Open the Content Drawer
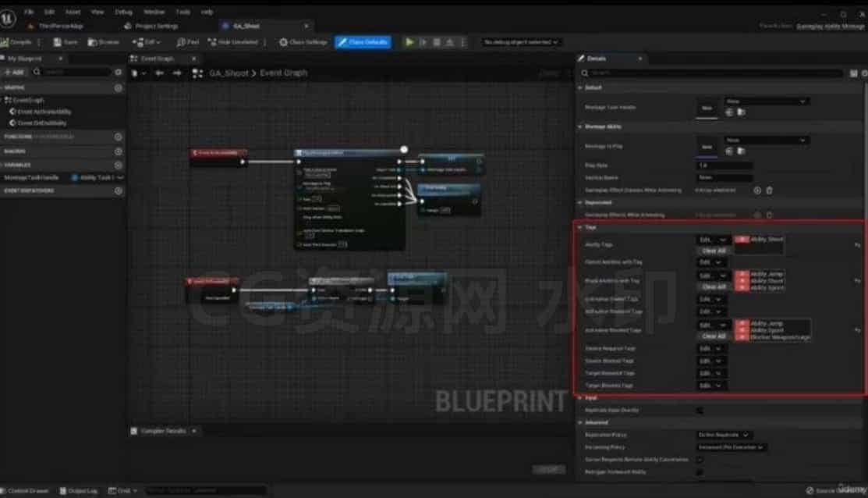This screenshot has height=498, width=868. [26, 491]
